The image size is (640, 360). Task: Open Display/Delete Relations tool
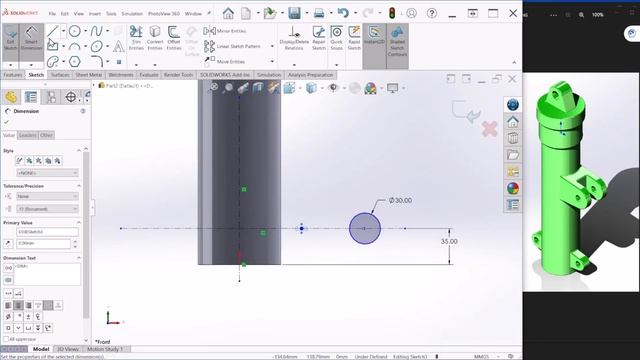point(294,38)
